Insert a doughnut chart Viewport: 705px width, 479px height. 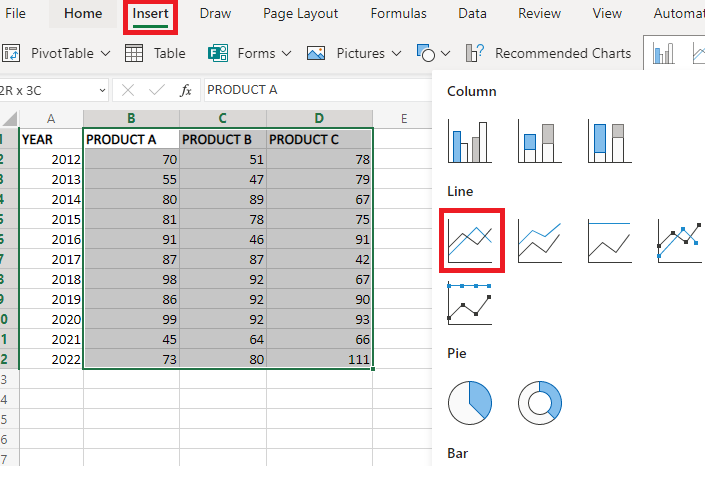click(x=539, y=403)
